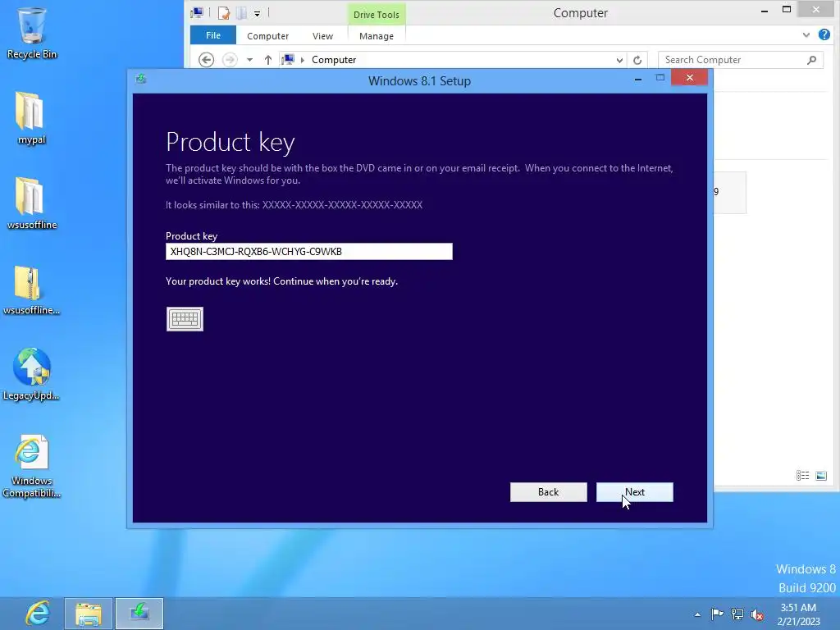Click the address bar breadcrumb chevron
Image resolution: width=840 pixels, height=630 pixels.
[x=303, y=60]
